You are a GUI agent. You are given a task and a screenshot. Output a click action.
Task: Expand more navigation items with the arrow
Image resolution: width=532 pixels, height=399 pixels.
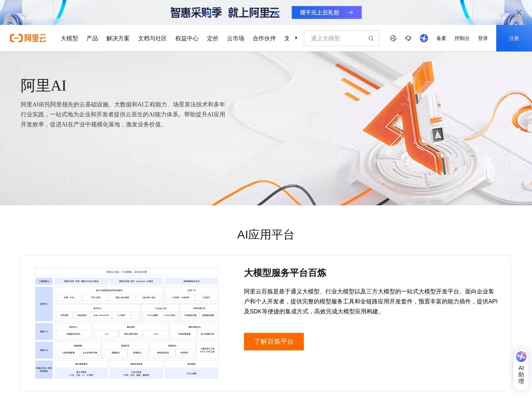click(296, 38)
